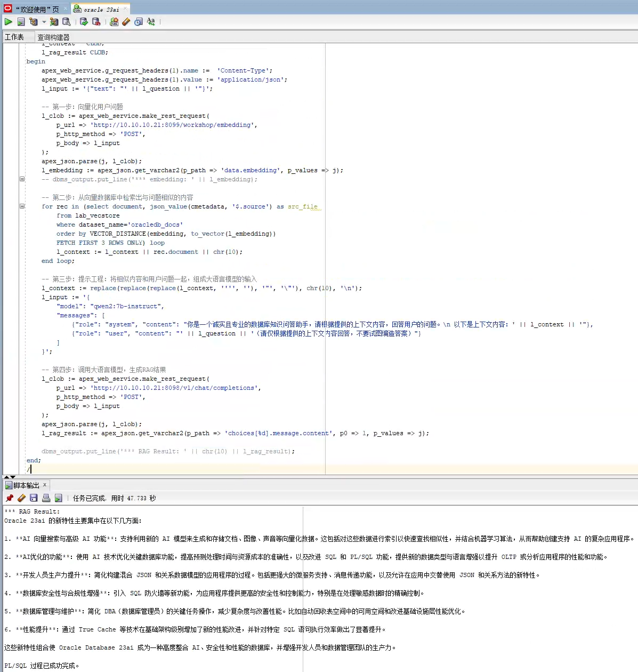This screenshot has width=638, height=672.
Task: Select the 查询构建器 tab
Action: 53,37
